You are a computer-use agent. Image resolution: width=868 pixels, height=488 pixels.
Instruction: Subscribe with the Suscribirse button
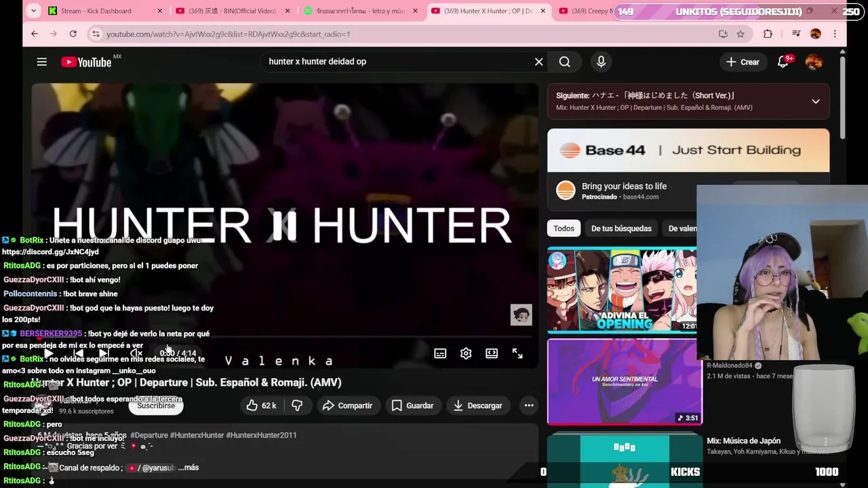click(156, 405)
